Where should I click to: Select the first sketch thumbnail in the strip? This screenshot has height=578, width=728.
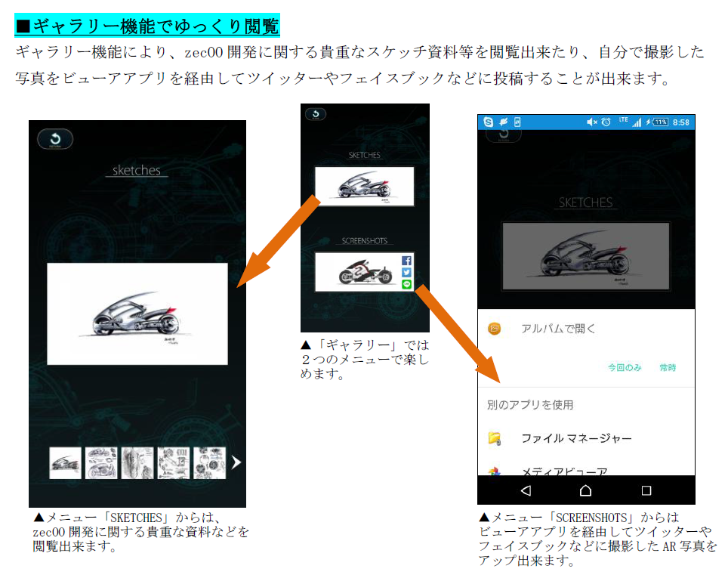(66, 463)
